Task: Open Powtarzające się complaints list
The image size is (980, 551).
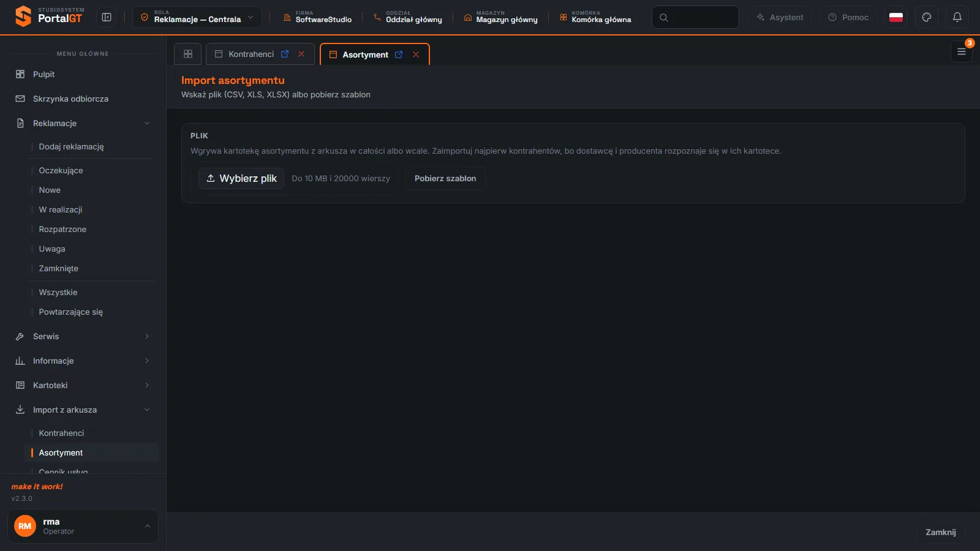Action: tap(92, 312)
